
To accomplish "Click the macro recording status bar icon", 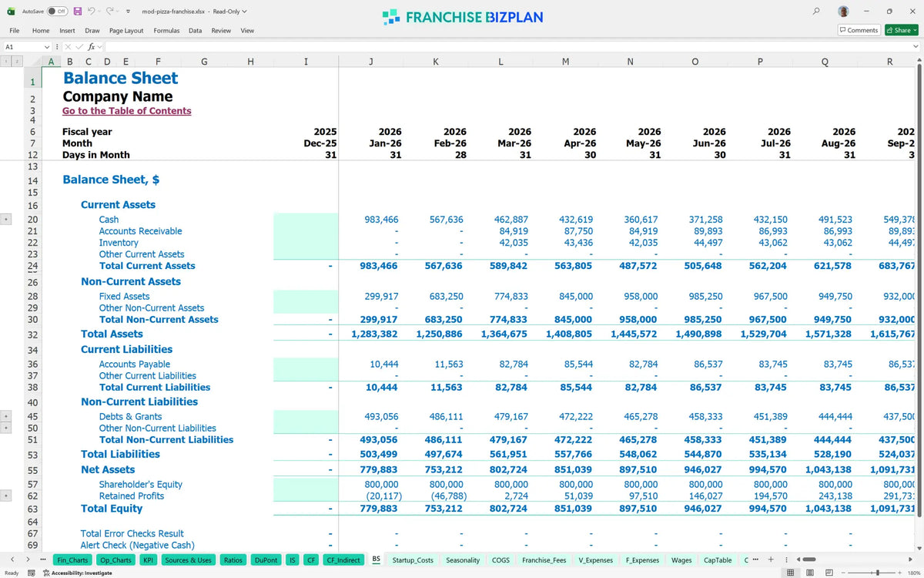I will pos(32,573).
